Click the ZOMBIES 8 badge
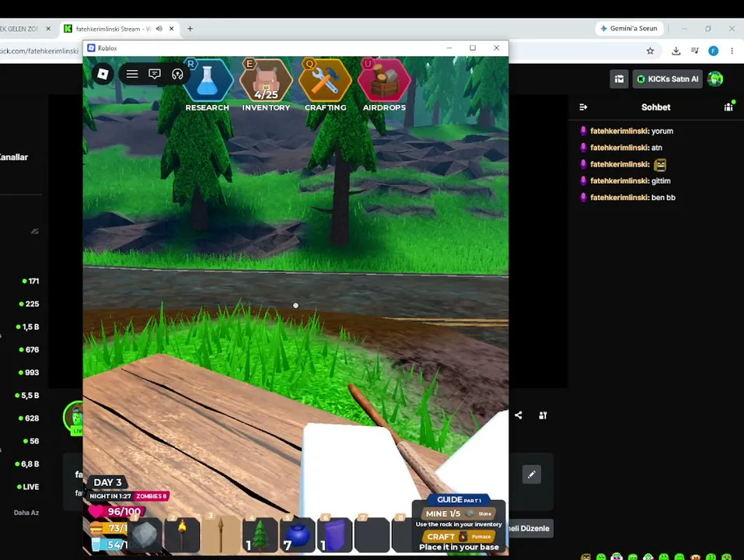Viewport: 744px width, 560px height. click(152, 496)
